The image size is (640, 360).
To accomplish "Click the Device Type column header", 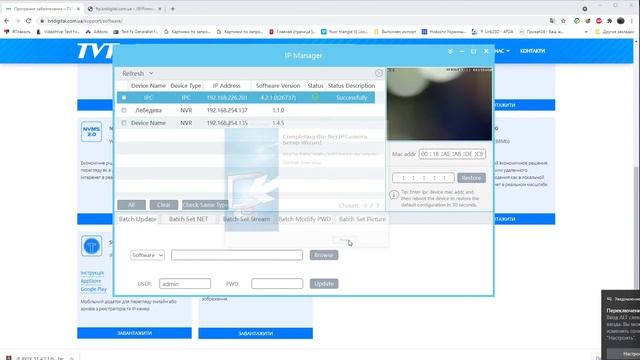I will pos(186,86).
